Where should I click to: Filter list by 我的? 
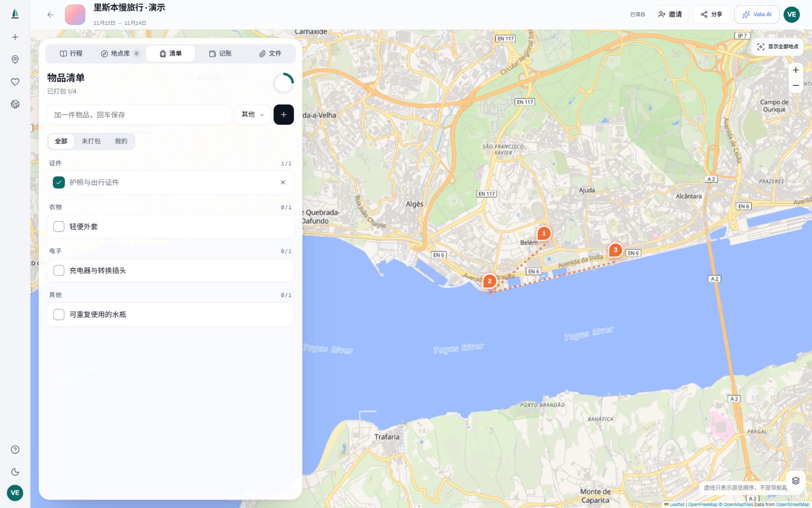[x=121, y=141]
